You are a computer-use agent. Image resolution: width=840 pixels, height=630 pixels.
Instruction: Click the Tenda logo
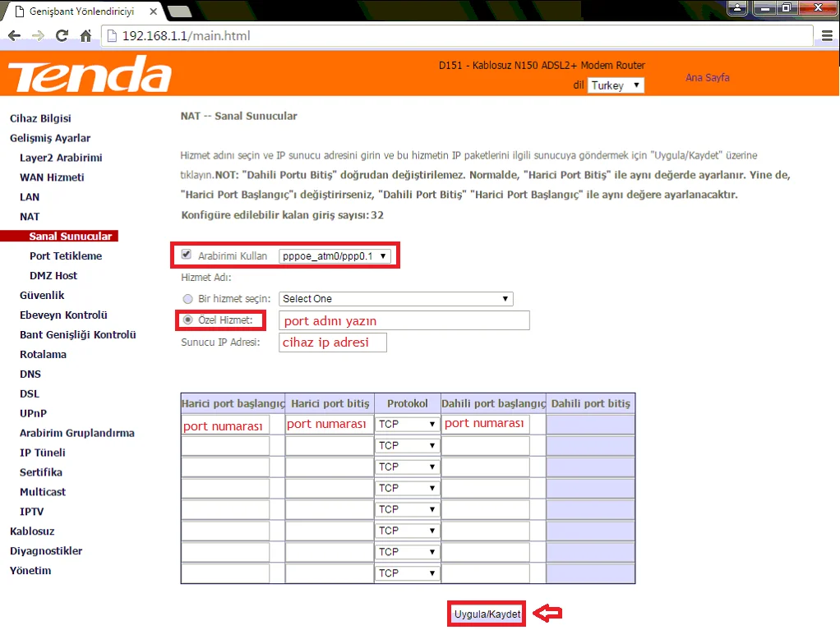[x=90, y=73]
